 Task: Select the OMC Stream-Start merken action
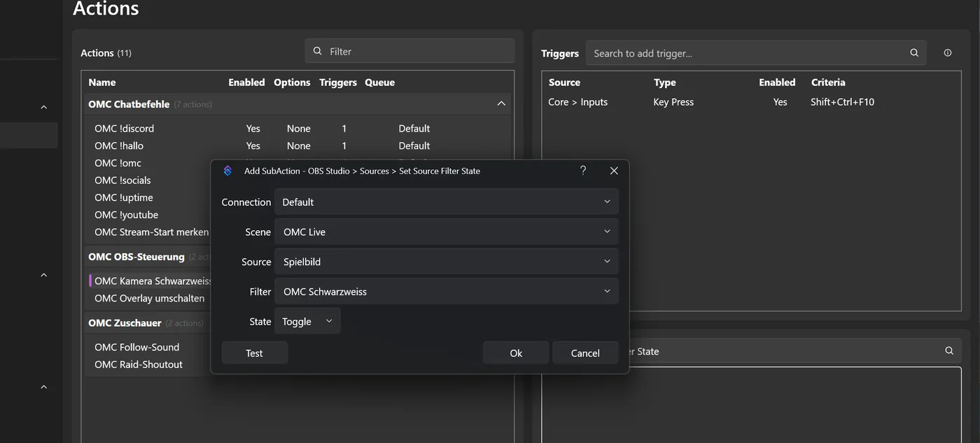(151, 232)
